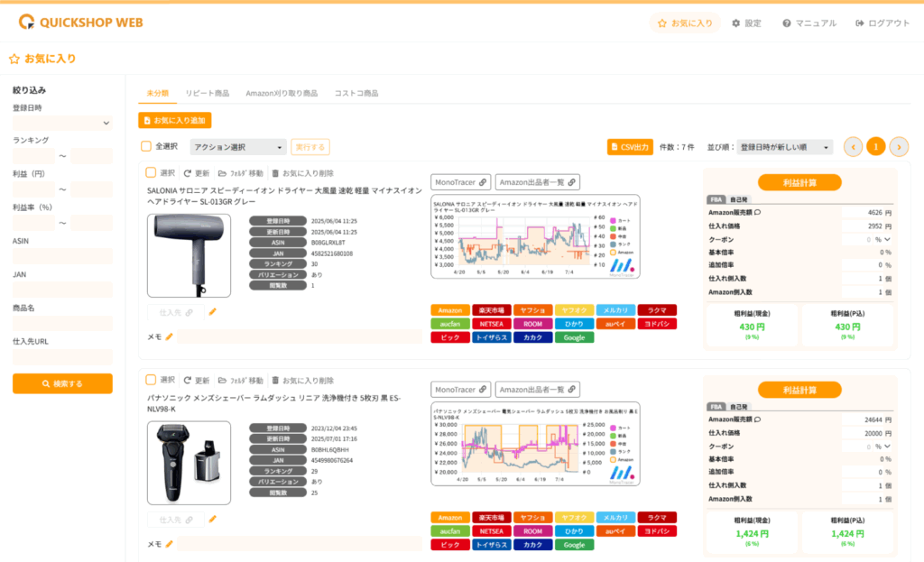Open 設定 settings in the header
Image resolution: width=924 pixels, height=562 pixels.
point(746,23)
